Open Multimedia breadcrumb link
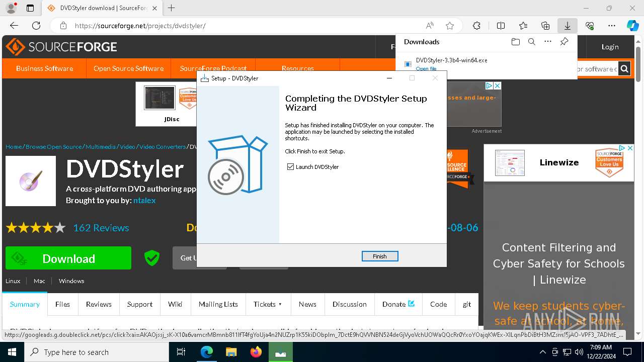 pyautogui.click(x=100, y=147)
